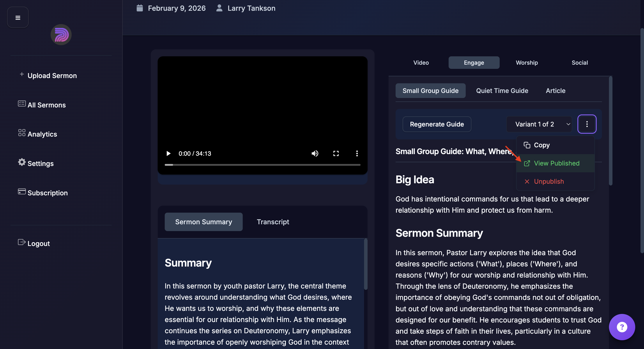Click Upload Sermon in sidebar
The image size is (644, 349).
point(52,76)
